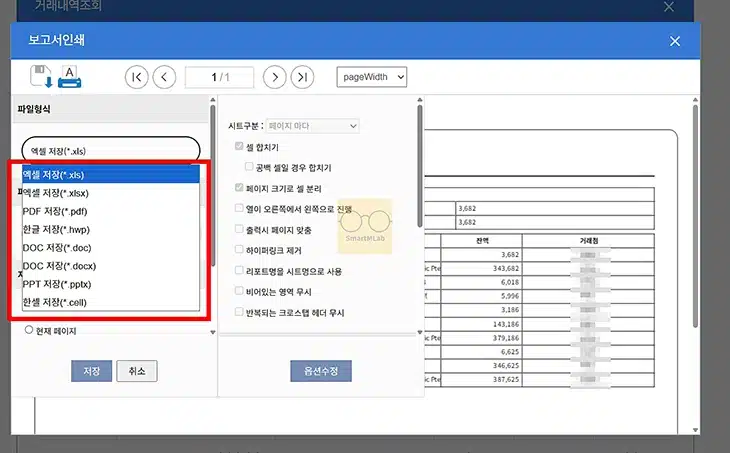Enable 반복되는 크로스탭 헤더 무시 checkbox
730x453 pixels.
click(239, 311)
